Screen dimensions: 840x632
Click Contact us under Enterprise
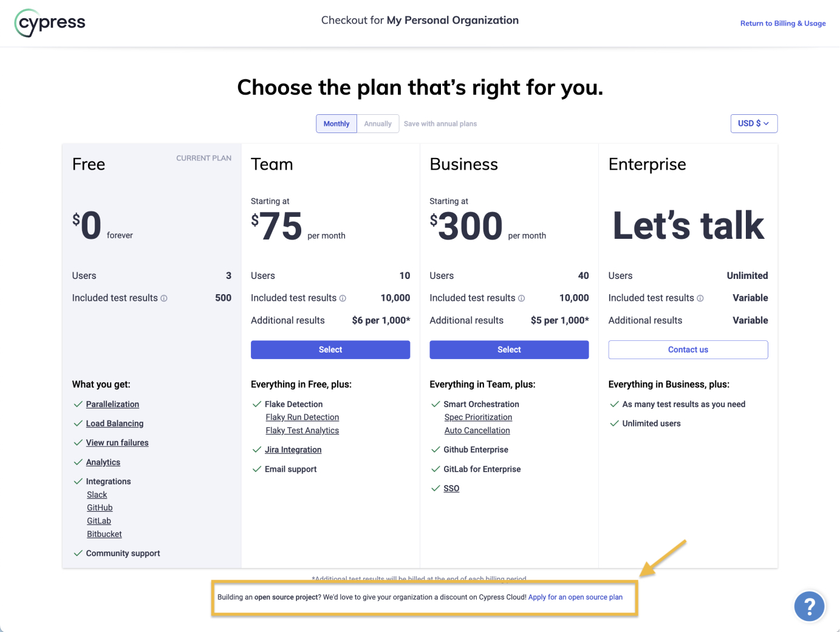688,349
